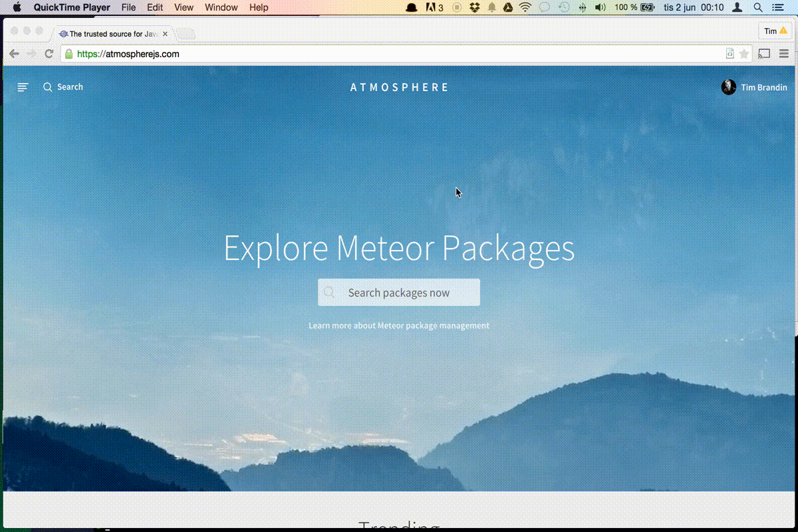This screenshot has height=532, width=798.
Task: Open Chrome main menu
Action: tap(784, 54)
